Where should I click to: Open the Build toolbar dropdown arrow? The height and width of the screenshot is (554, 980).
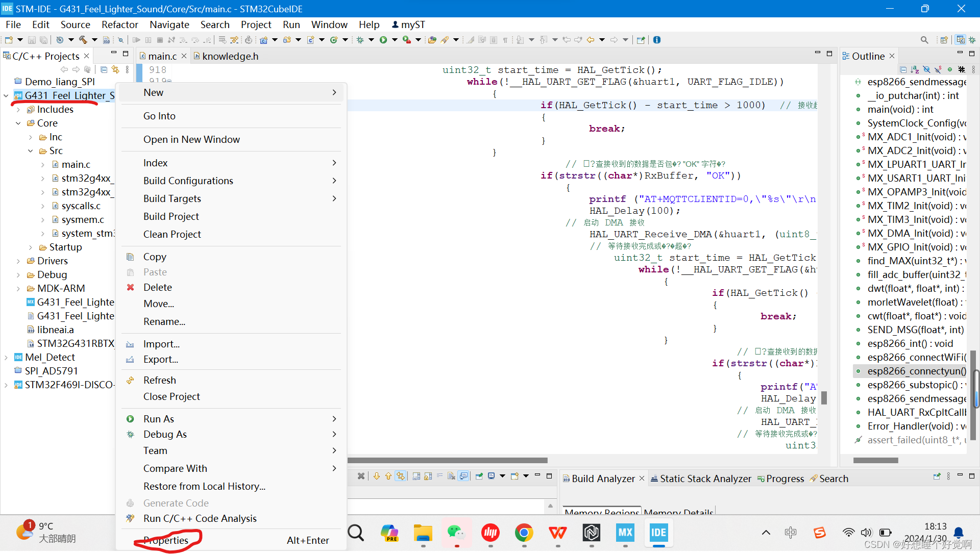pyautogui.click(x=94, y=40)
